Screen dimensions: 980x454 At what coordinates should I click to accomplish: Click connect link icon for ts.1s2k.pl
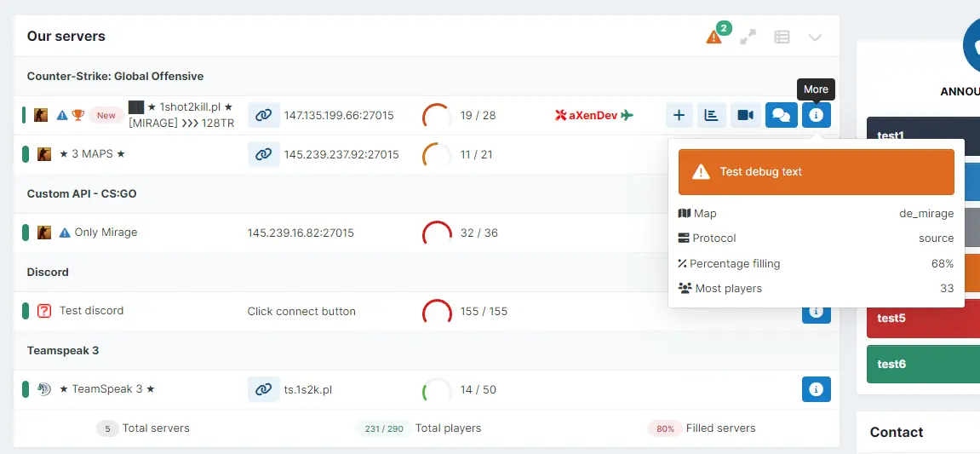pyautogui.click(x=264, y=389)
